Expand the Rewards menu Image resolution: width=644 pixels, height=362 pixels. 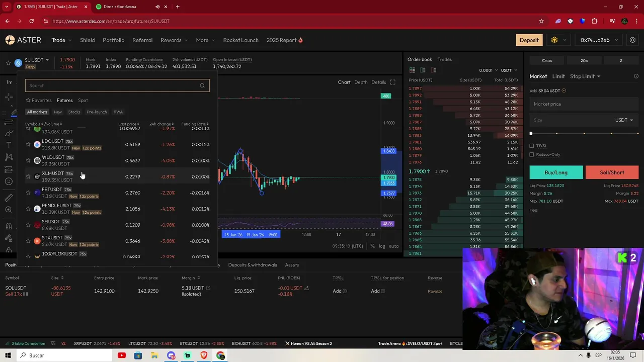174,40
